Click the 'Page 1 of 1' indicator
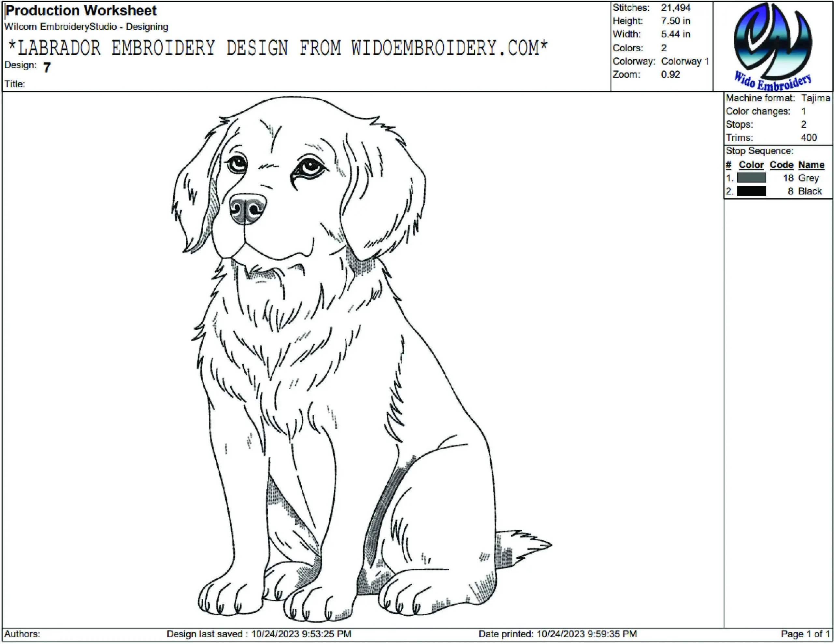The width and height of the screenshot is (834, 644). coord(805,634)
